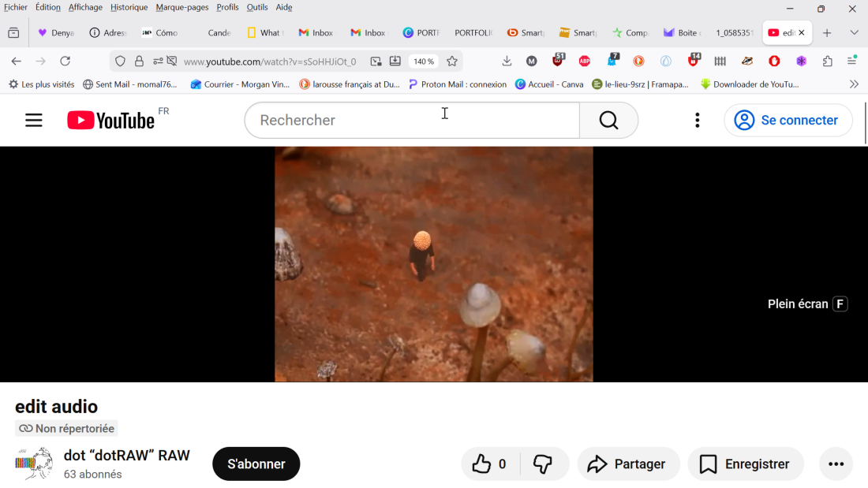The width and height of the screenshot is (868, 488).
Task: Open Downloader de YouTube bookmark
Action: point(750,84)
